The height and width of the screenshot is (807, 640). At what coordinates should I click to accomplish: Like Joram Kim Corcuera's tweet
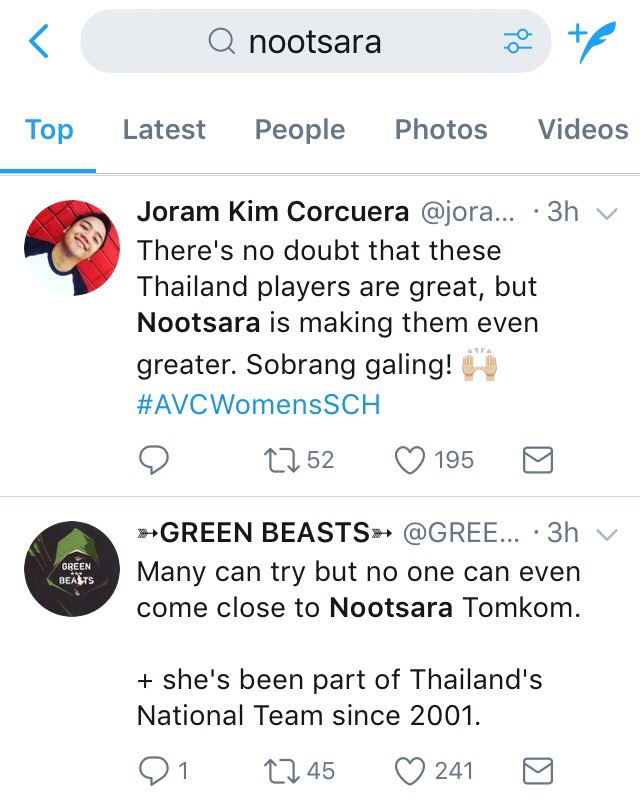409,460
